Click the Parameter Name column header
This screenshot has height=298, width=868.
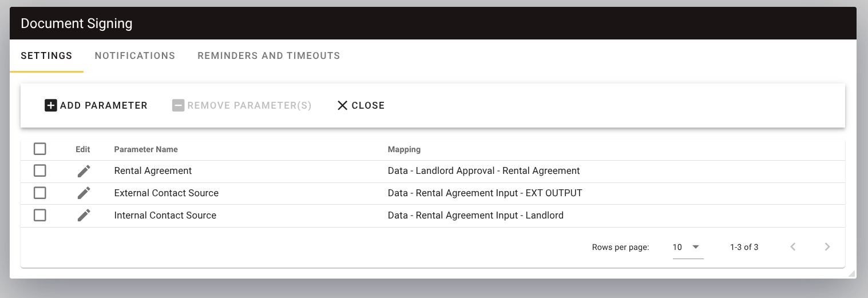(146, 149)
